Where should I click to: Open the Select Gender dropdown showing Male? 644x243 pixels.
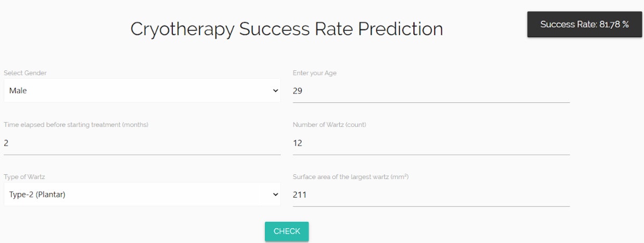tap(142, 91)
